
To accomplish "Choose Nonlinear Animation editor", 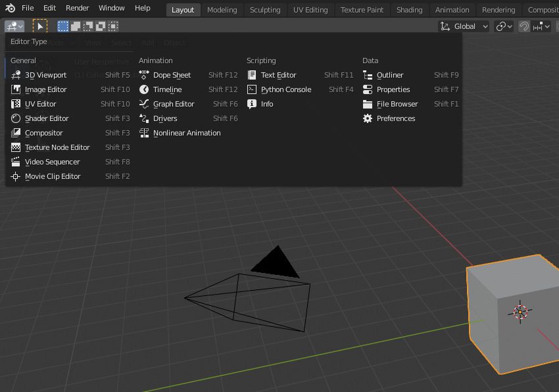I will tap(188, 133).
